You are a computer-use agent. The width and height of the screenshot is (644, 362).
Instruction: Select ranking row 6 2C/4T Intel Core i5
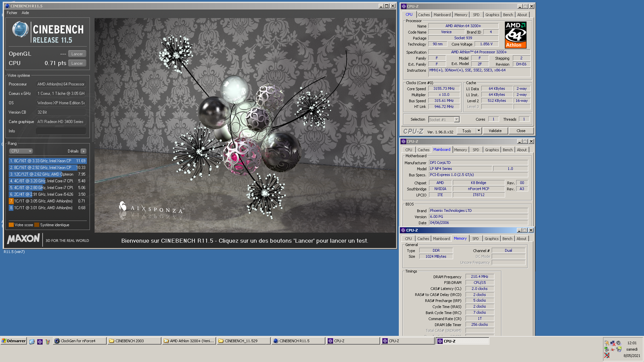point(48,194)
